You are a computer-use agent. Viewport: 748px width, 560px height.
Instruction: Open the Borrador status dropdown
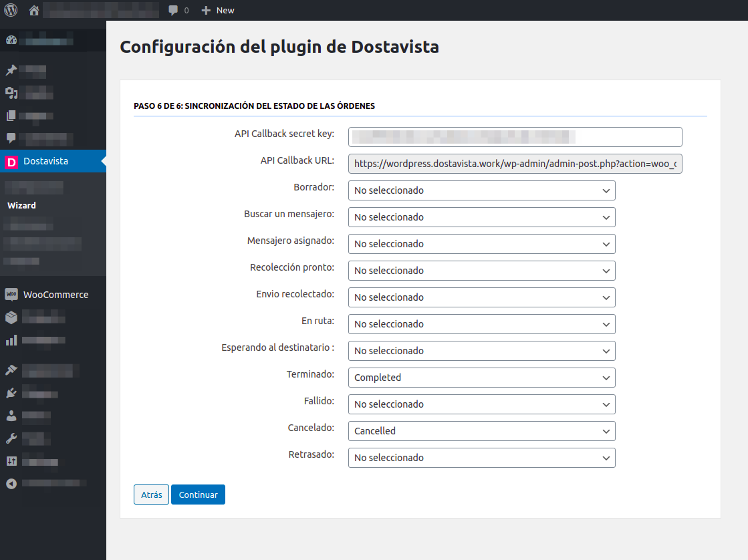click(x=482, y=190)
